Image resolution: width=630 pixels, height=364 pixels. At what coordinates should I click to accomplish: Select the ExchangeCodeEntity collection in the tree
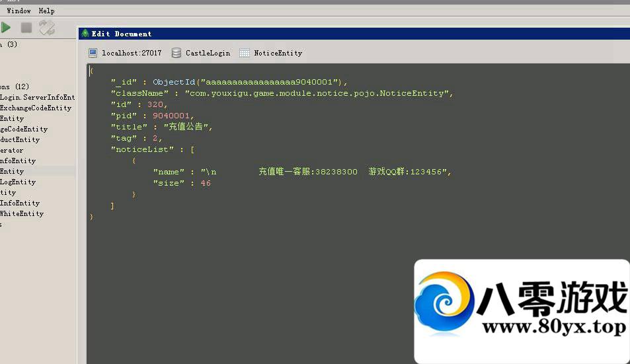35,108
